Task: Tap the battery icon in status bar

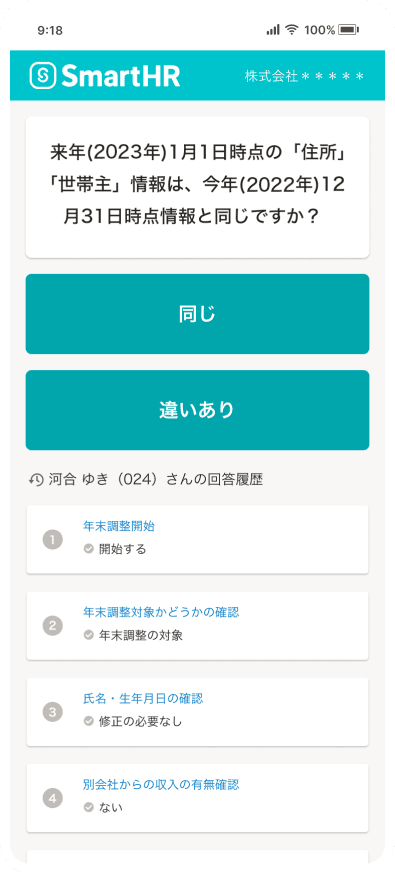Action: 349,30
